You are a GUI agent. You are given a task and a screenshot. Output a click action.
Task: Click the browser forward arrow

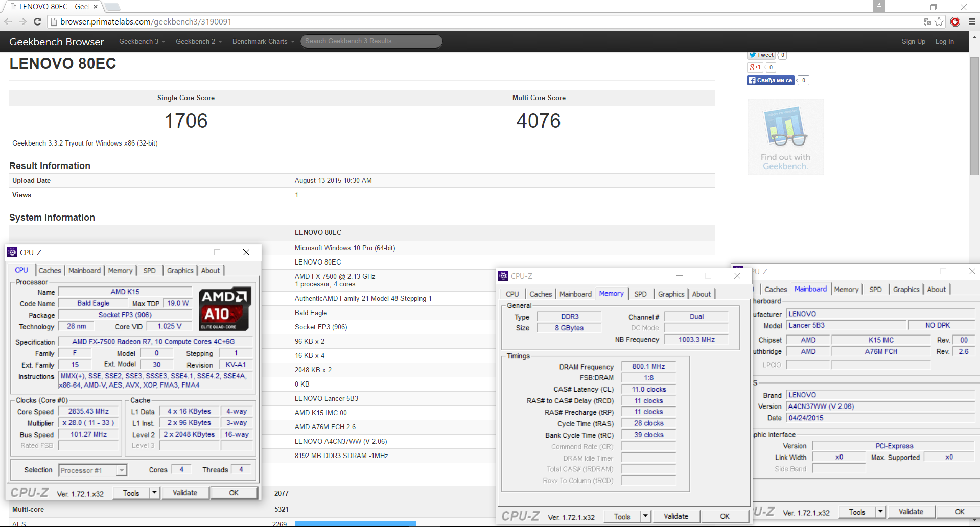click(22, 21)
